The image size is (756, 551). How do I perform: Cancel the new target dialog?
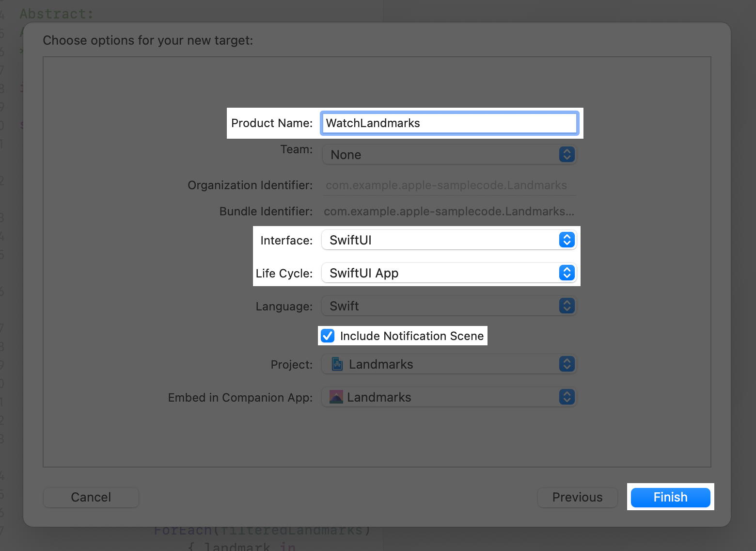(91, 497)
